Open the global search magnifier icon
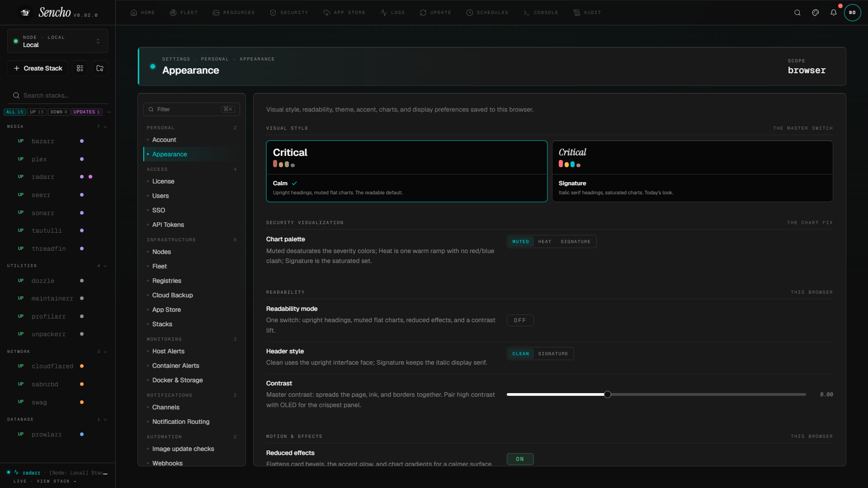Image resolution: width=868 pixels, height=488 pixels. pyautogui.click(x=797, y=13)
